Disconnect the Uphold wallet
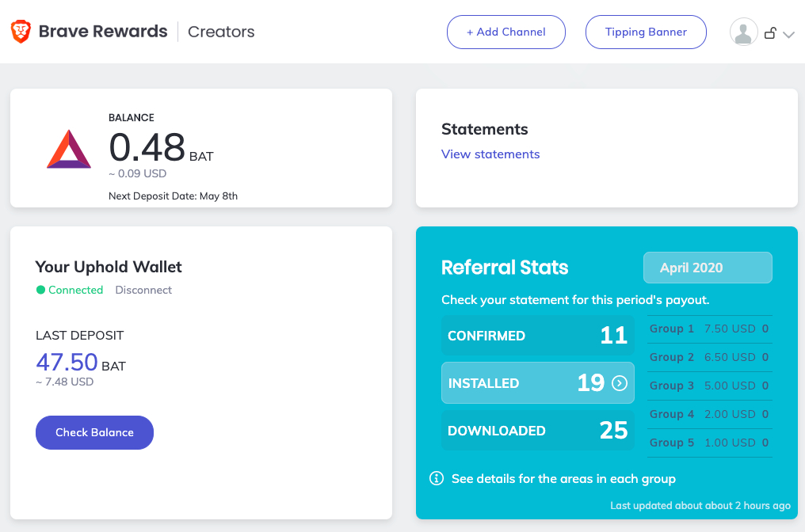This screenshot has height=532, width=805. click(x=143, y=290)
